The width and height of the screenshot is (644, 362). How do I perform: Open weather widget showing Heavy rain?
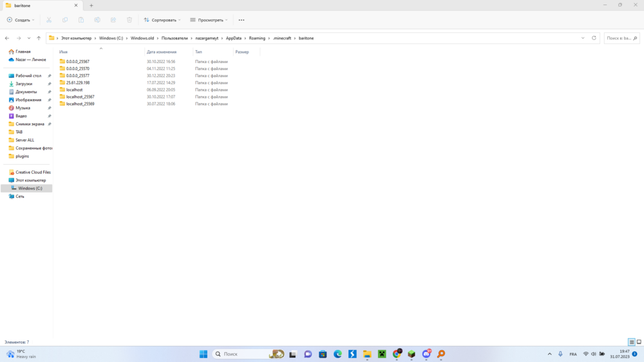[x=21, y=354]
